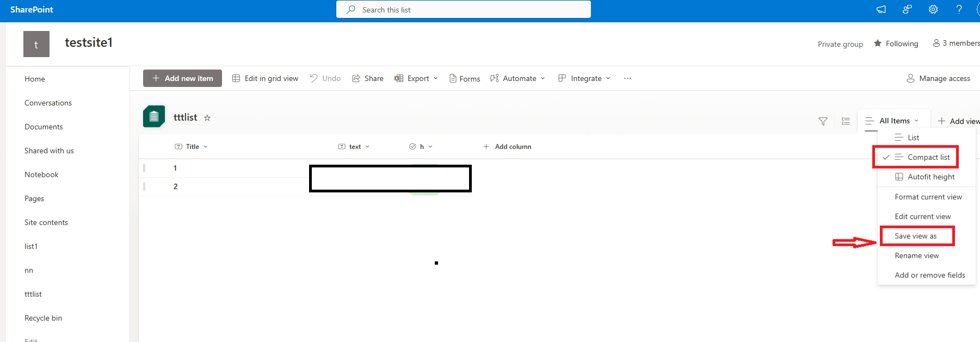Focus the Search this list box

(x=464, y=9)
